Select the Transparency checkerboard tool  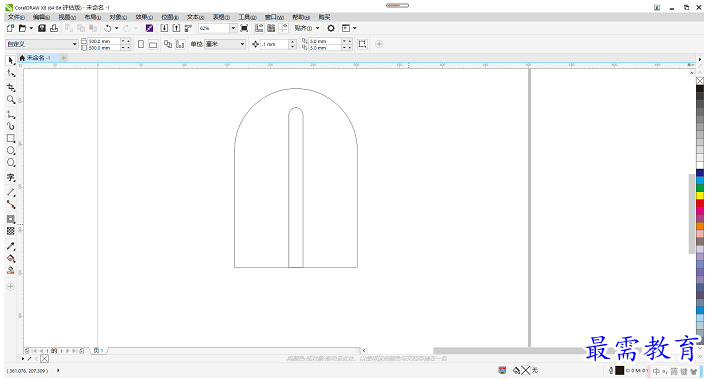[11, 231]
